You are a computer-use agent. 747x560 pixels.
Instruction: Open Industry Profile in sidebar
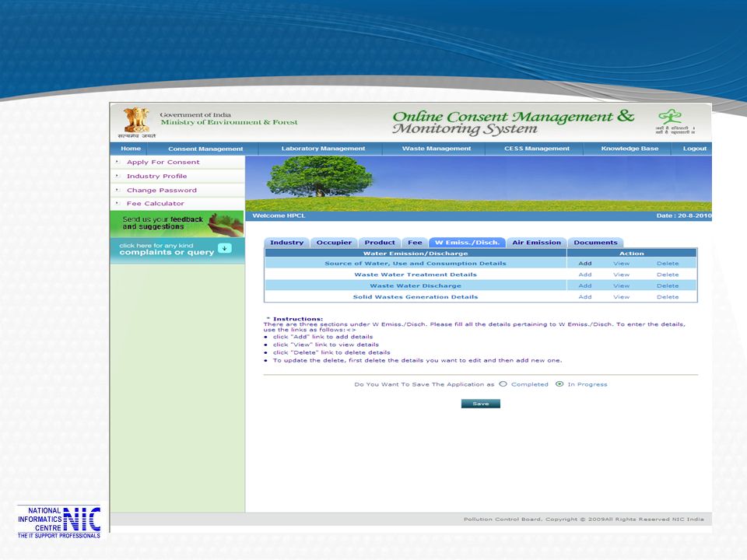pos(156,177)
